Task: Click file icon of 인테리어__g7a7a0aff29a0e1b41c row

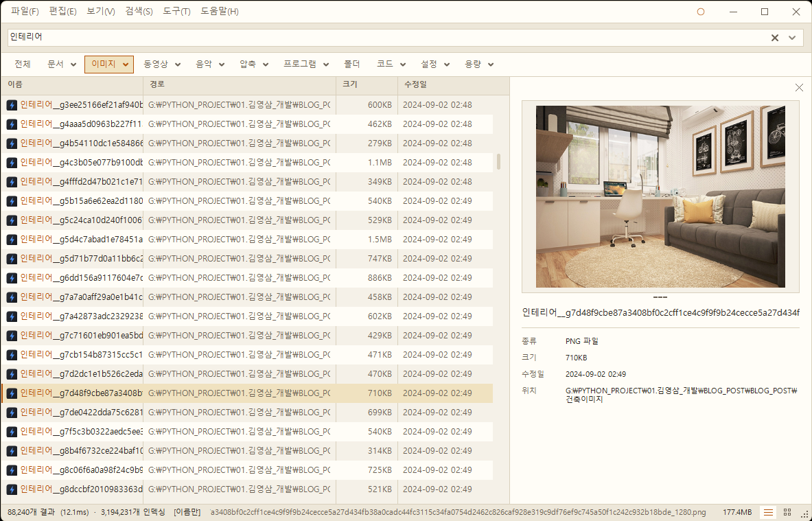Action: pyautogui.click(x=12, y=297)
